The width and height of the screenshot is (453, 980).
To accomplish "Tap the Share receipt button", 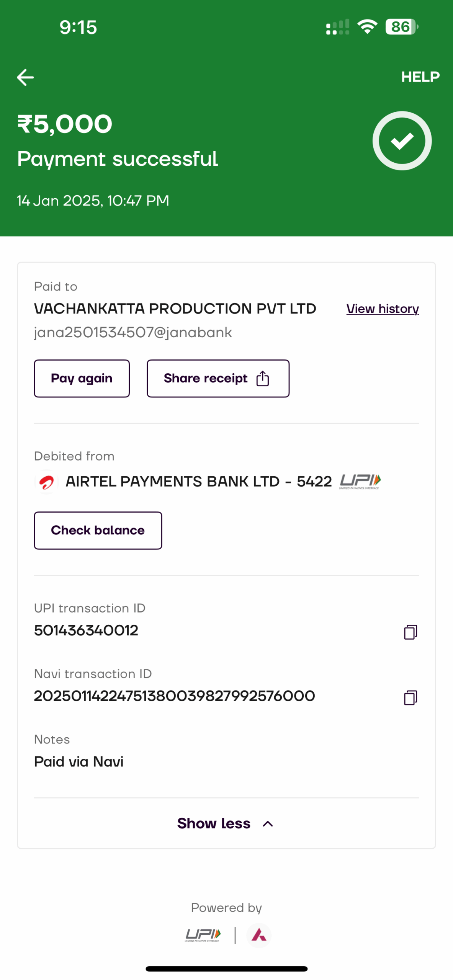I will (218, 378).
